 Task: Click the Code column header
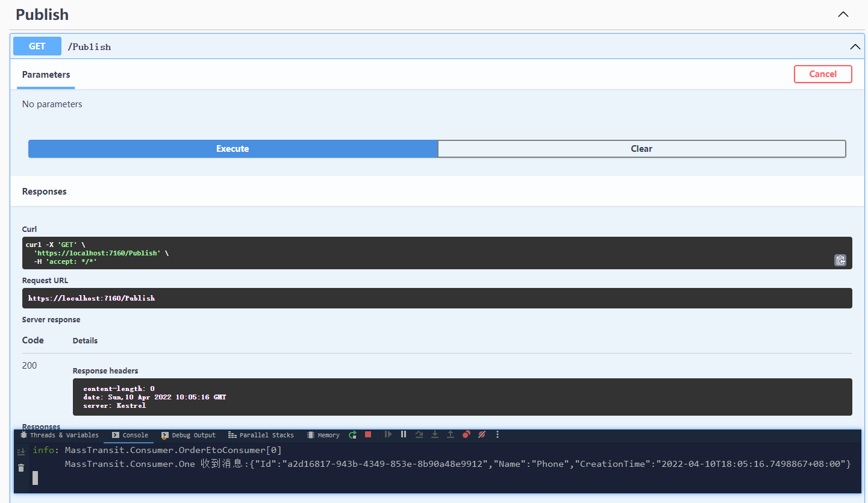(x=33, y=340)
